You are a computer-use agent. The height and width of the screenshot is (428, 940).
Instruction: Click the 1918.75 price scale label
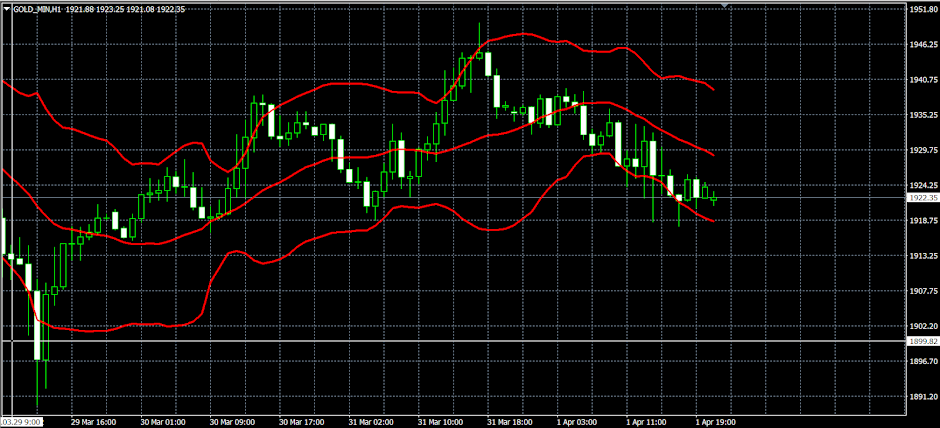924,221
